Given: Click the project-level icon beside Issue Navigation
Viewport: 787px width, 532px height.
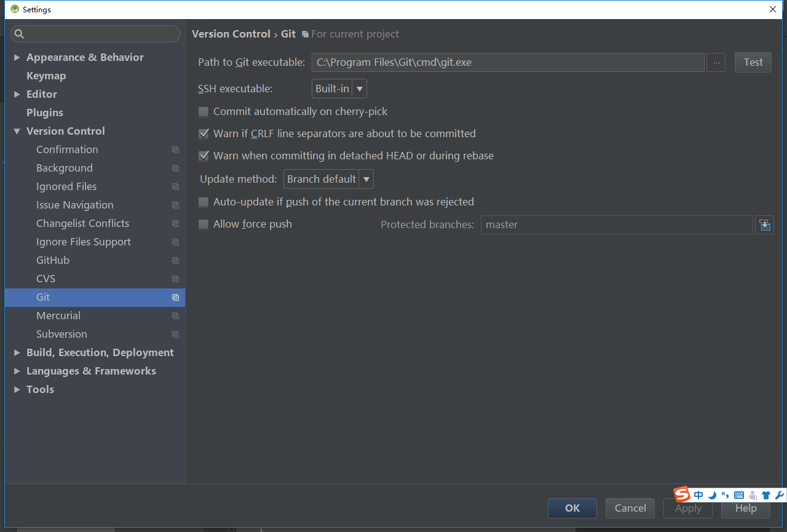Looking at the screenshot, I should point(175,205).
